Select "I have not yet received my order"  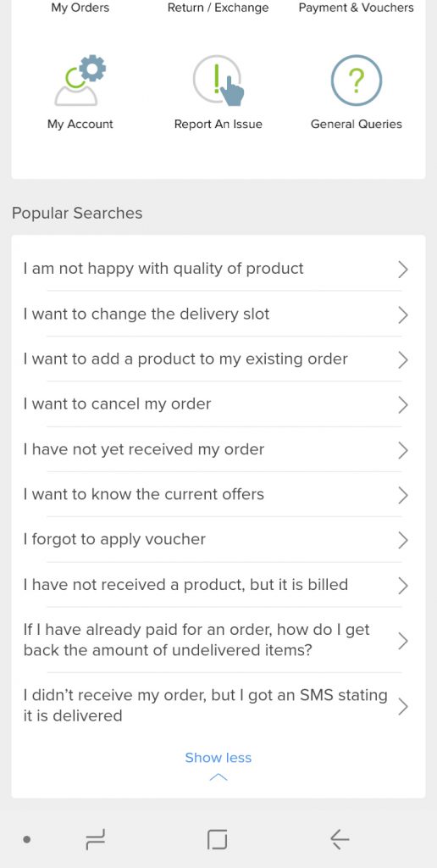[x=218, y=449]
